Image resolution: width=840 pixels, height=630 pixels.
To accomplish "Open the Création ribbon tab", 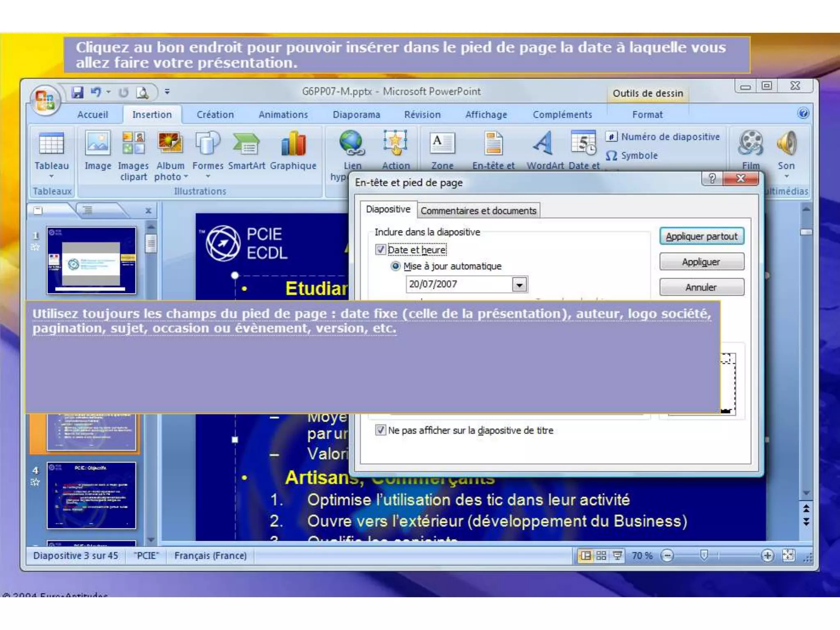I will [215, 114].
